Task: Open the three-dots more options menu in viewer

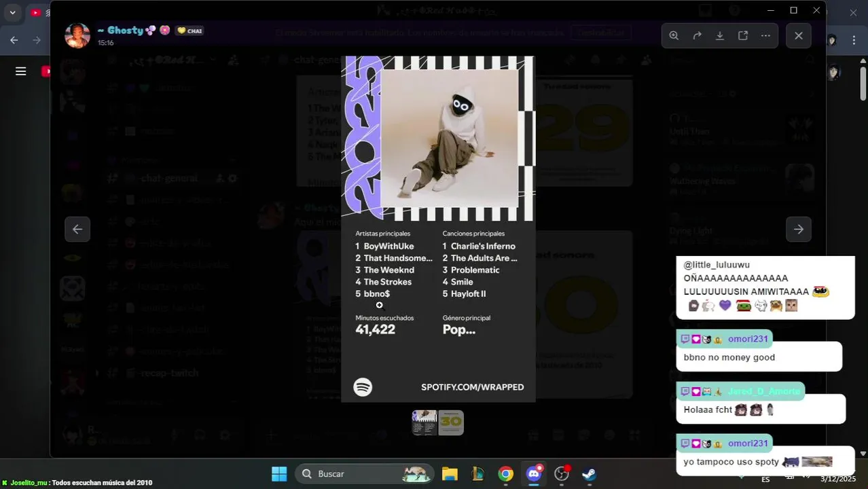Action: tap(765, 36)
